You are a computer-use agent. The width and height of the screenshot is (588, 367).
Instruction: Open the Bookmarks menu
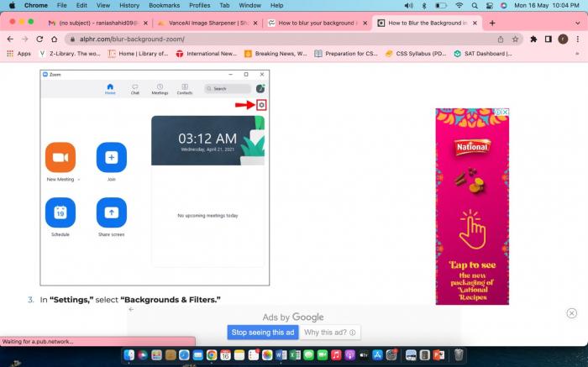click(x=165, y=5)
